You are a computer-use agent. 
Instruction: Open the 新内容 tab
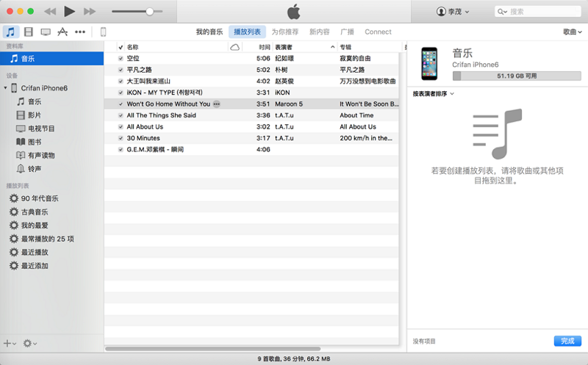[x=320, y=32]
